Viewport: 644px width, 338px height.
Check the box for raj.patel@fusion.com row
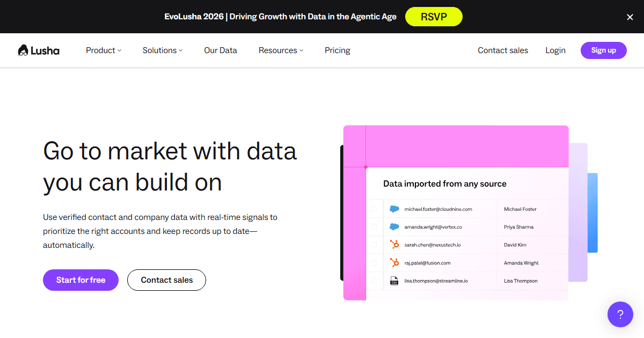tap(374, 263)
